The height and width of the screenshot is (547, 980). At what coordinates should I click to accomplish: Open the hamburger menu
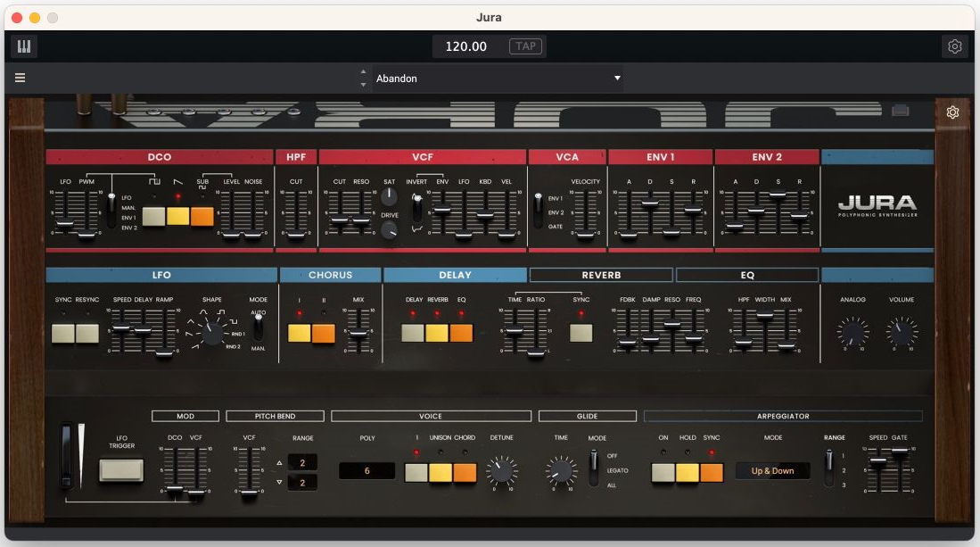click(x=20, y=78)
